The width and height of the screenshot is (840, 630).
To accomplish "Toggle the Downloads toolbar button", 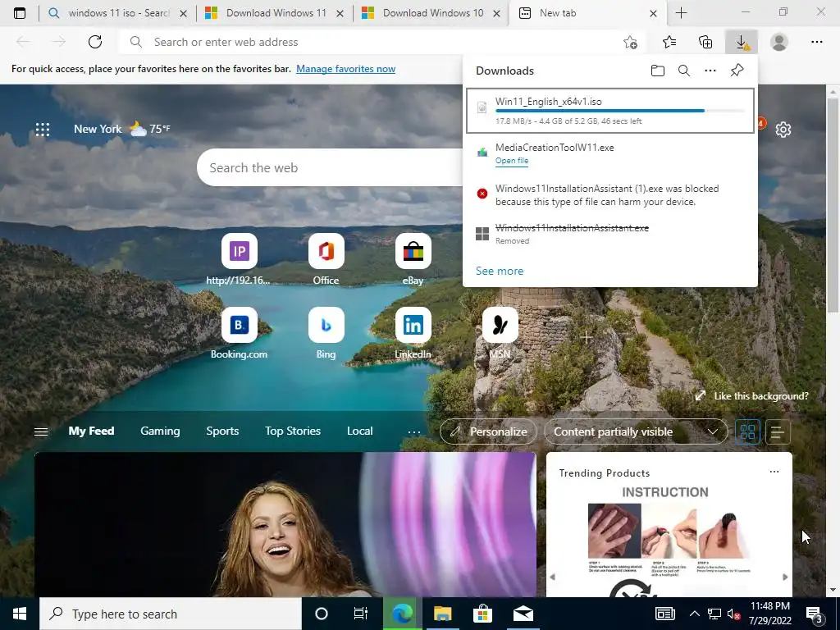I will (x=742, y=42).
